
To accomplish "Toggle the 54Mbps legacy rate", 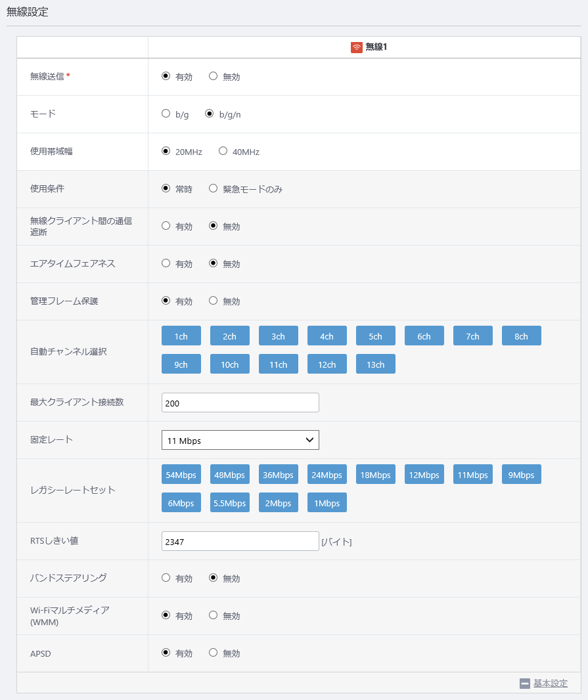I will pos(181,474).
